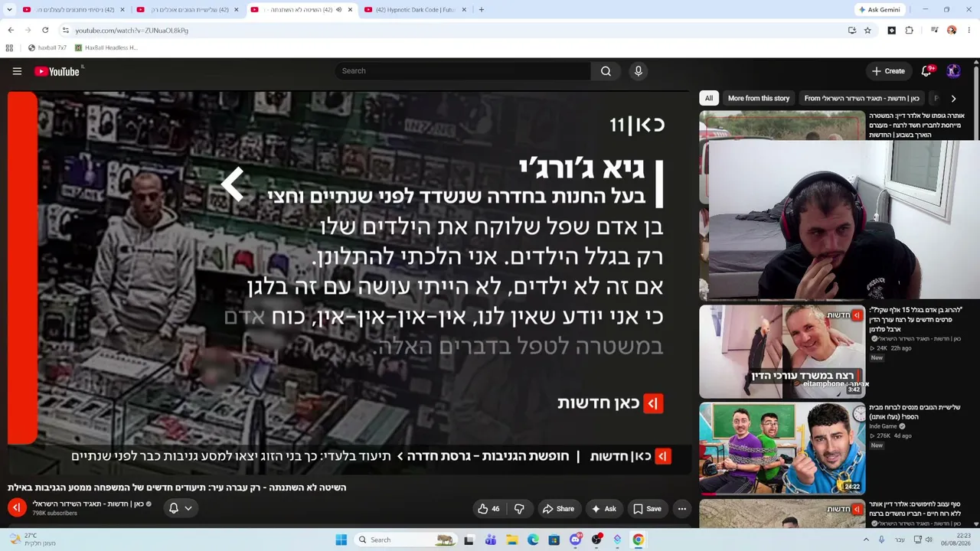View site information icon in address bar

tap(65, 31)
